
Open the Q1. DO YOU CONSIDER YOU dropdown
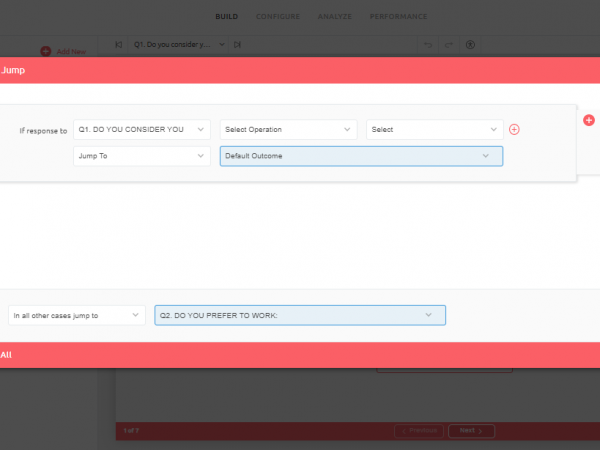[142, 130]
